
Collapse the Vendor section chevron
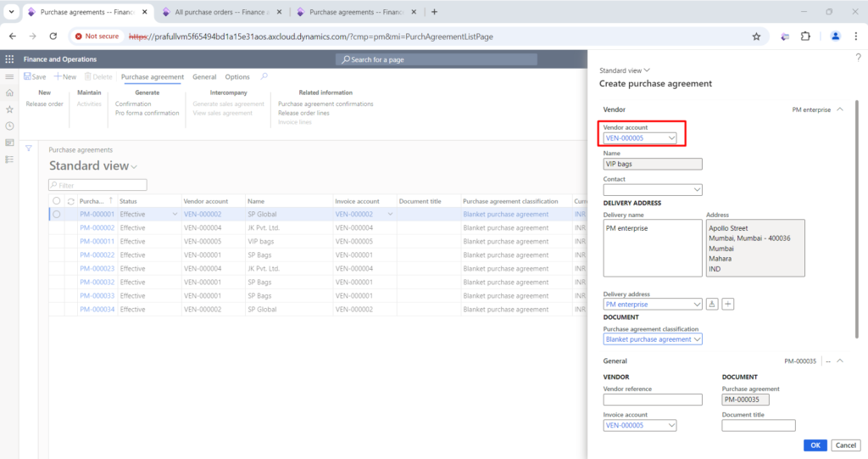(840, 109)
